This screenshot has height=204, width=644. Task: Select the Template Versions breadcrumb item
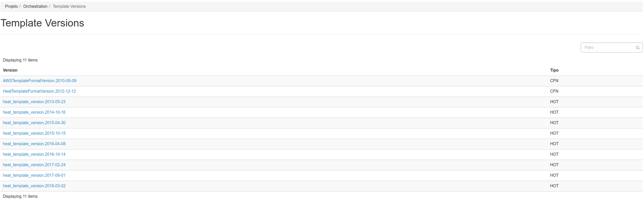click(69, 6)
